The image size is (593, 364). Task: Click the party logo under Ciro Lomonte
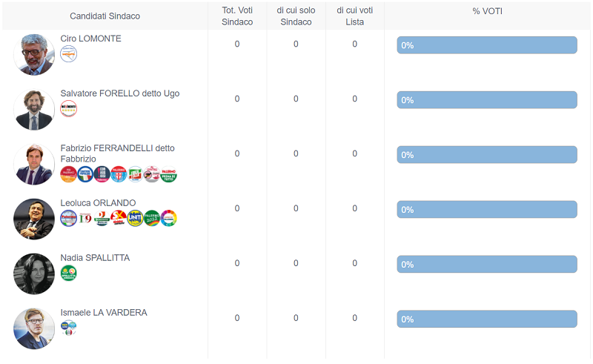(x=68, y=54)
